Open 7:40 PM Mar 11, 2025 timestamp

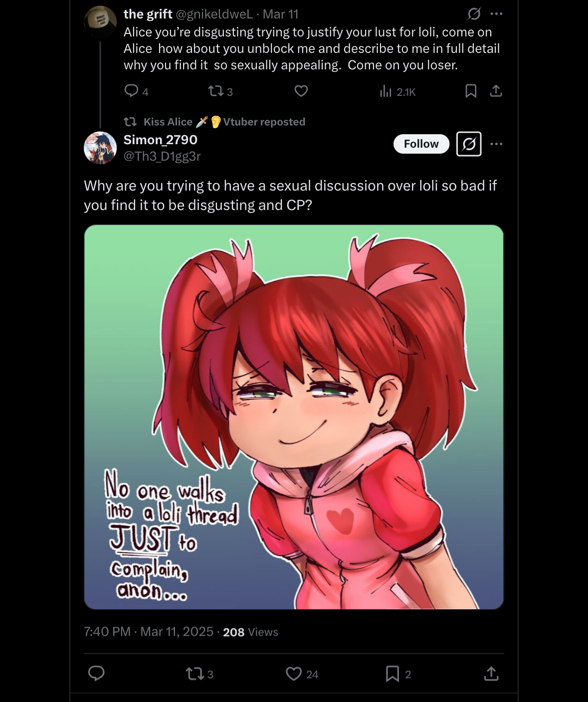(x=149, y=632)
